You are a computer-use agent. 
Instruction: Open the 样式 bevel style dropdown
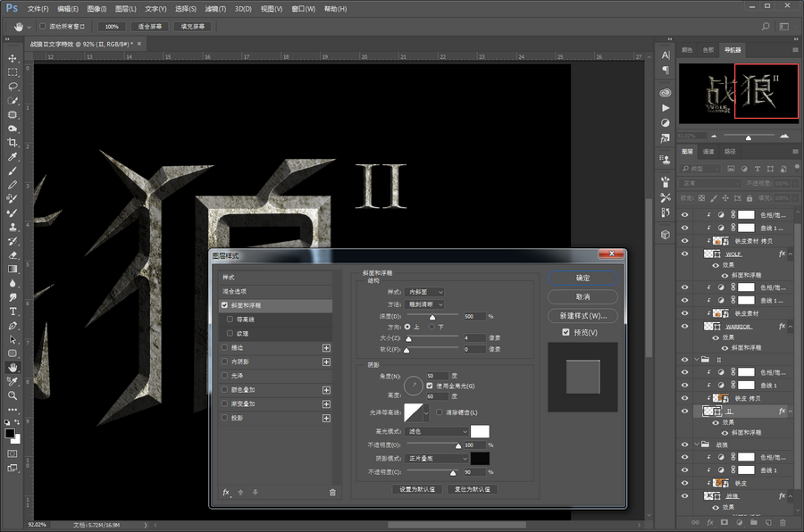pos(426,292)
